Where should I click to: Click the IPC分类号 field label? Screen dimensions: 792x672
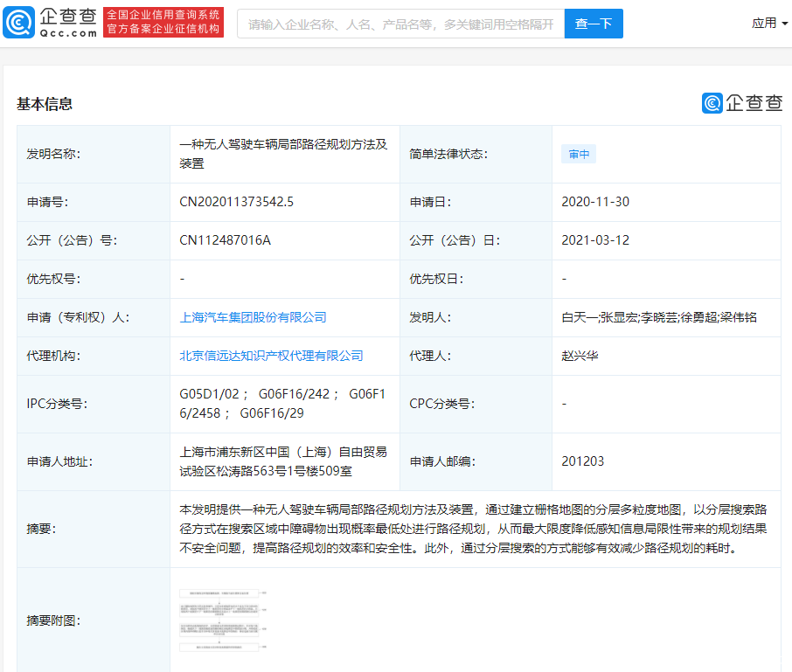pos(57,404)
